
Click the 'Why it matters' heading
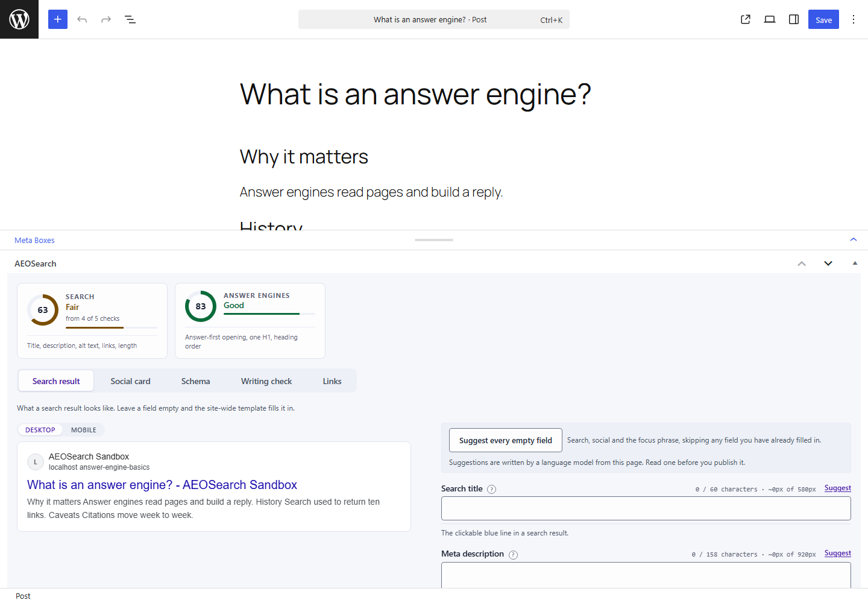click(304, 157)
